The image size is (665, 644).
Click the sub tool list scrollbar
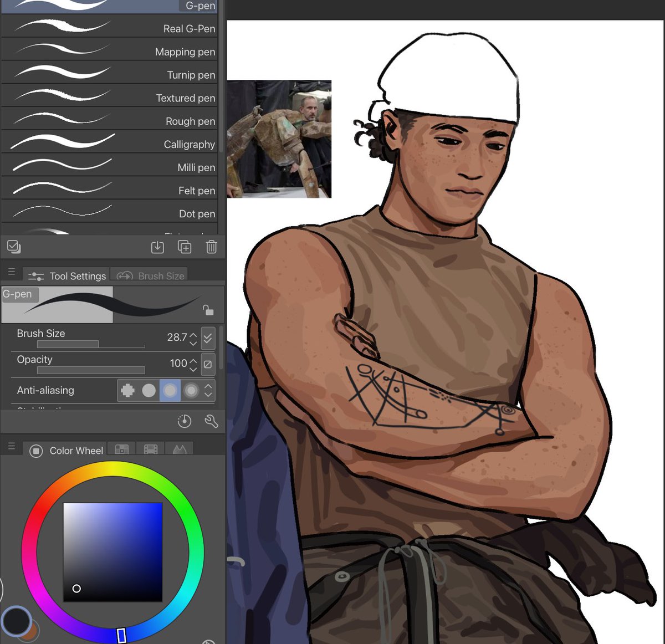[x=221, y=78]
